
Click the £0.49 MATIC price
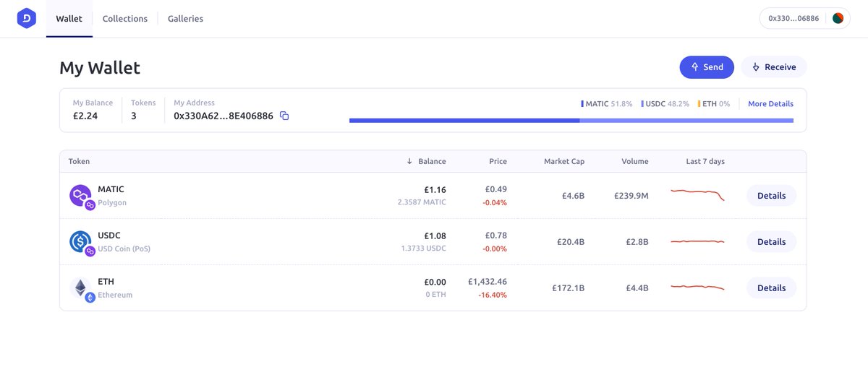coord(496,189)
